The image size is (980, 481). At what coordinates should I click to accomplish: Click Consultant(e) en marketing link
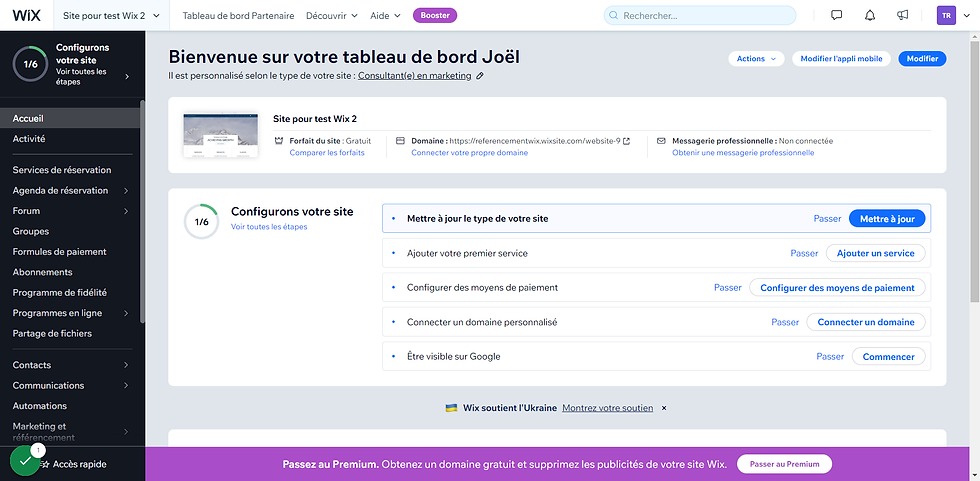click(x=415, y=76)
